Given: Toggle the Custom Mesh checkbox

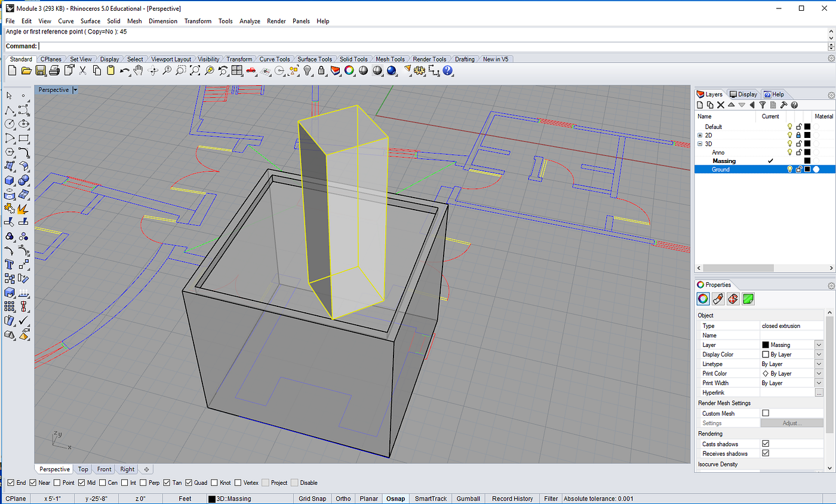Looking at the screenshot, I should (766, 413).
